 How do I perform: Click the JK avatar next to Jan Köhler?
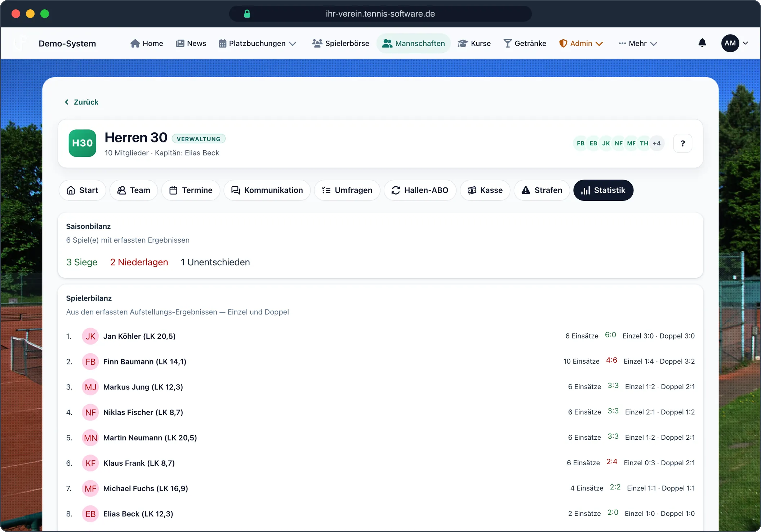(90, 336)
